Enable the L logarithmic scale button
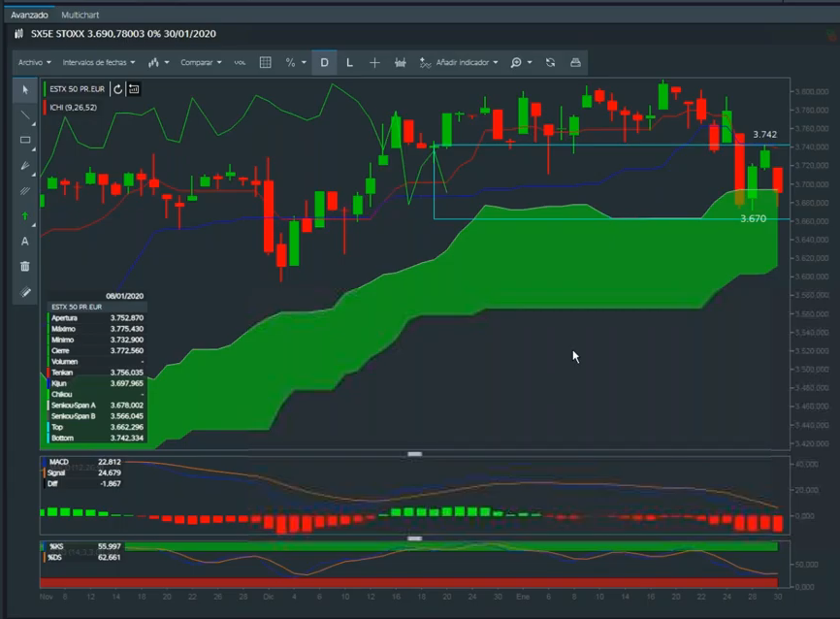The height and width of the screenshot is (619, 840). click(x=349, y=63)
